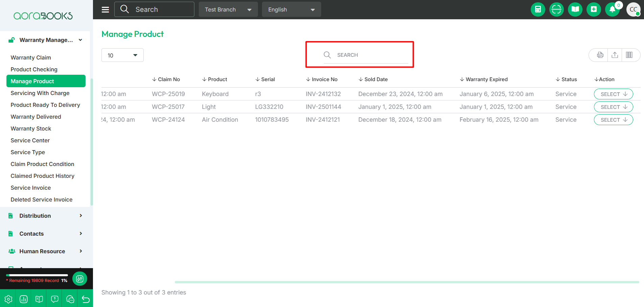644x307 pixels.
Task: Select Manage Product menu item
Action: [x=46, y=81]
